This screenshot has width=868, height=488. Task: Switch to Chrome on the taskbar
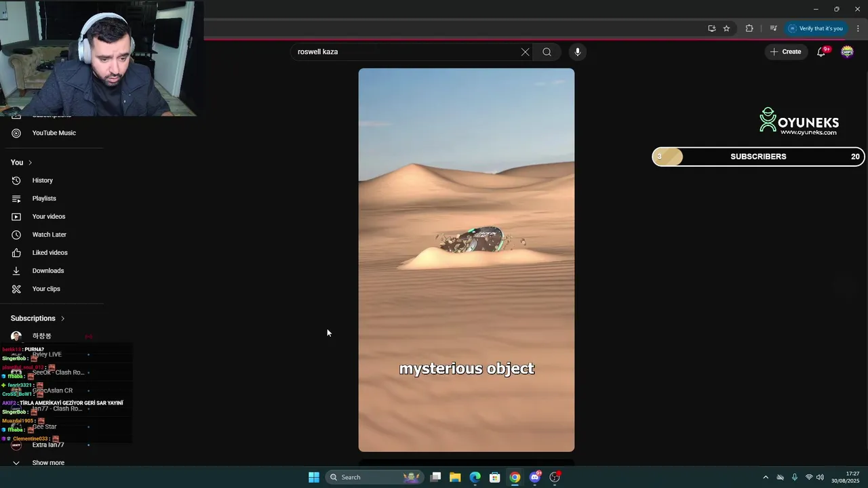click(515, 477)
